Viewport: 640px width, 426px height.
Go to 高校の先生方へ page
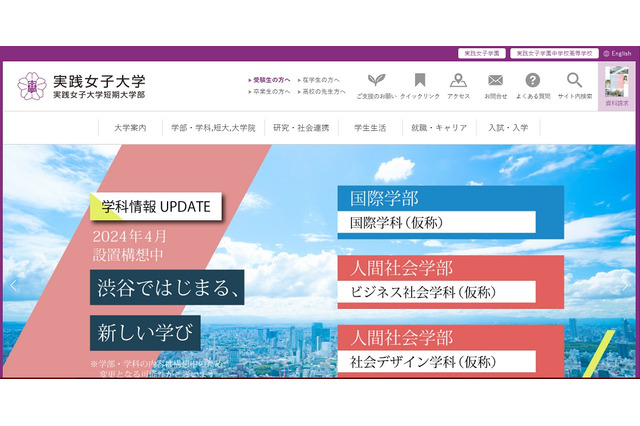click(322, 92)
